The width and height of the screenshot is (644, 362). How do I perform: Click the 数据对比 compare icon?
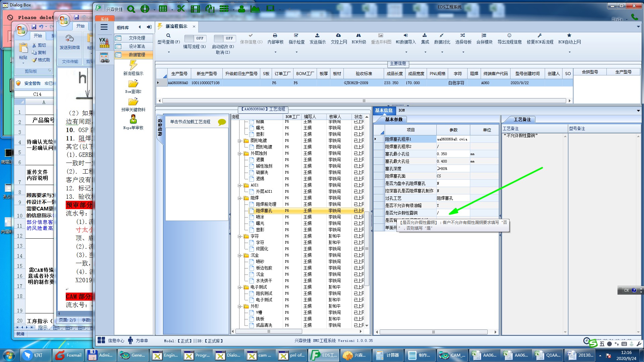tap(442, 36)
